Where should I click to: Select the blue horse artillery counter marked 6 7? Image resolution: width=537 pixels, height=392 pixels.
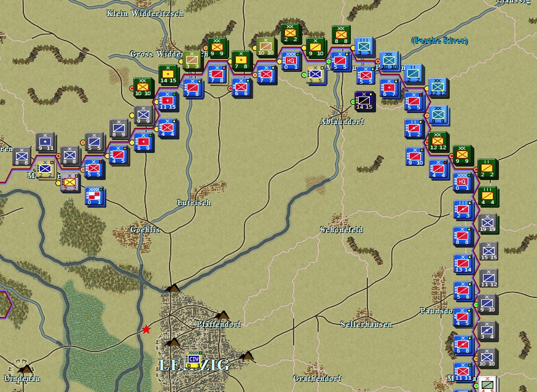pyautogui.click(x=390, y=88)
